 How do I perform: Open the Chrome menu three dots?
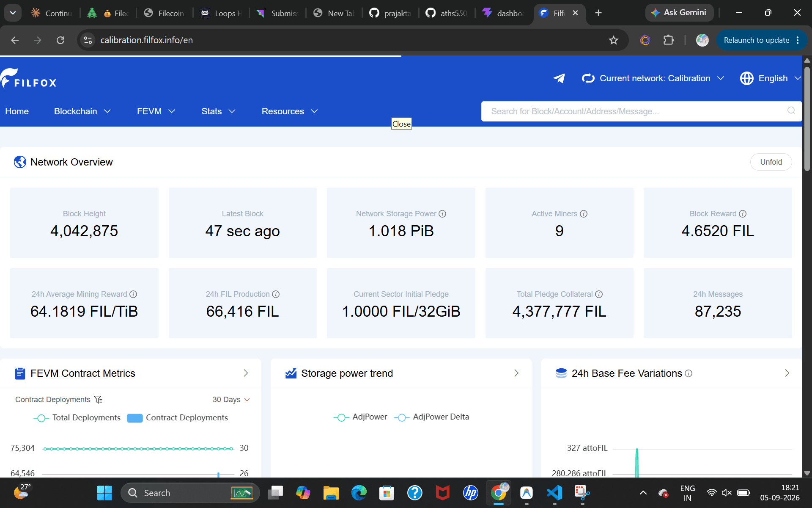click(798, 40)
